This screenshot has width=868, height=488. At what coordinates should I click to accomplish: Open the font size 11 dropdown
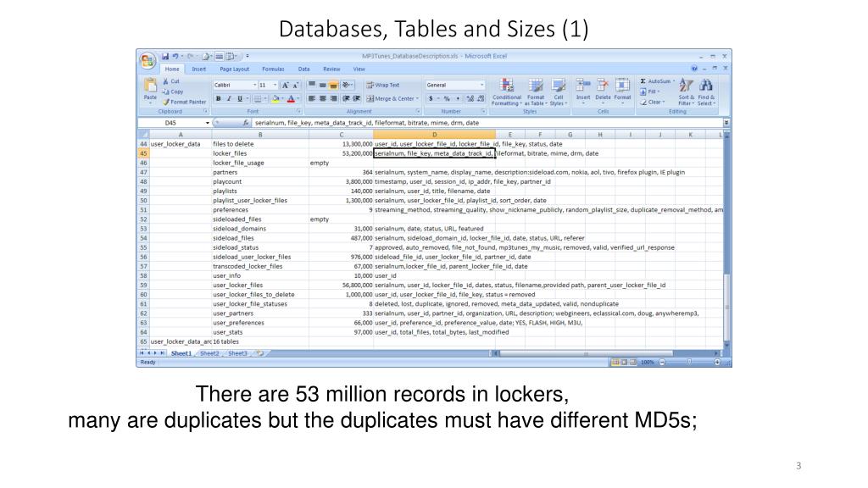(x=275, y=86)
